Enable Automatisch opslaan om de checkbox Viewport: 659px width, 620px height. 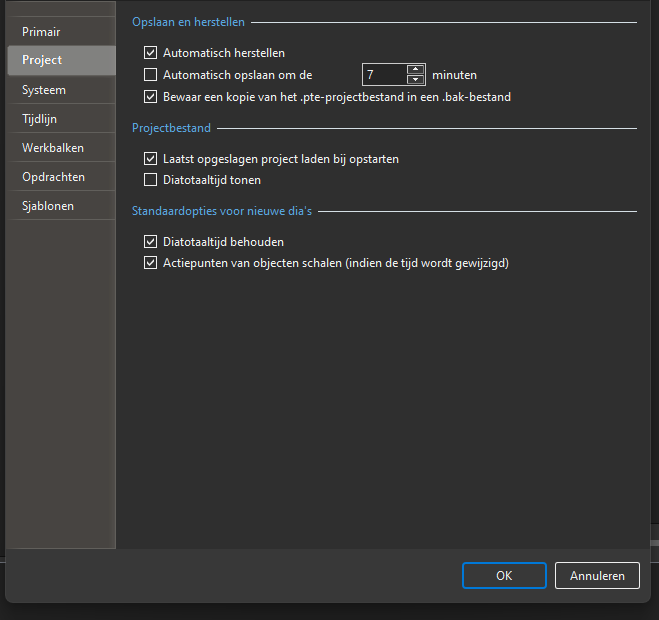151,75
